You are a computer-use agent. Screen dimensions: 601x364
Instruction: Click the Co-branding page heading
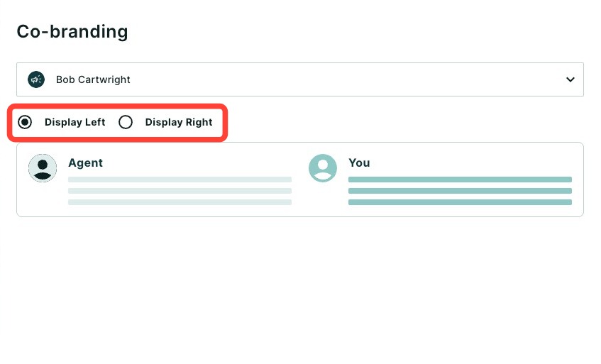(72, 31)
